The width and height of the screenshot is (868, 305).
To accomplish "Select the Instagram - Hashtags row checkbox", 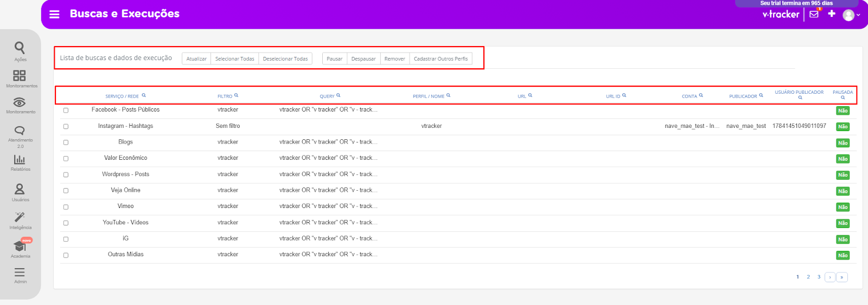I will [66, 126].
